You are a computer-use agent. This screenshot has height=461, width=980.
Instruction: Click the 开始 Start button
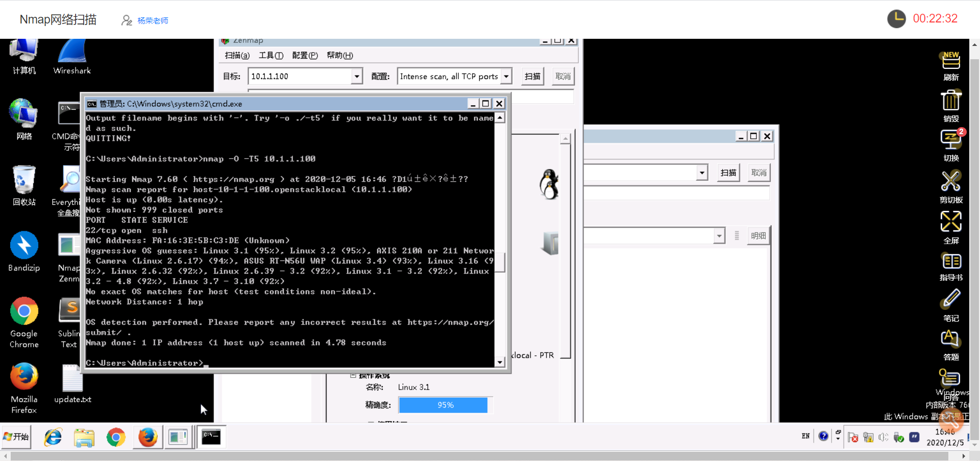16,437
